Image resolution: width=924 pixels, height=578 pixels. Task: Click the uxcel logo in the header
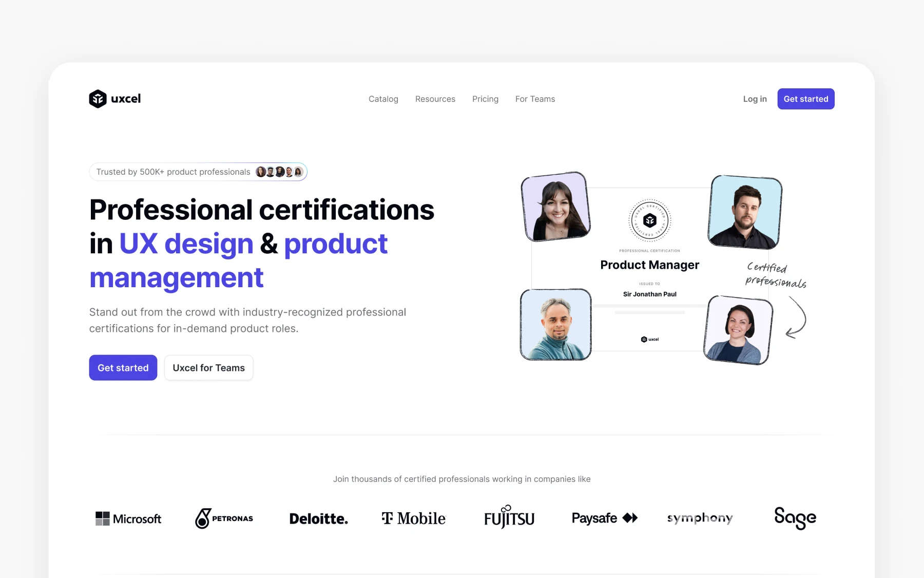coord(115,99)
